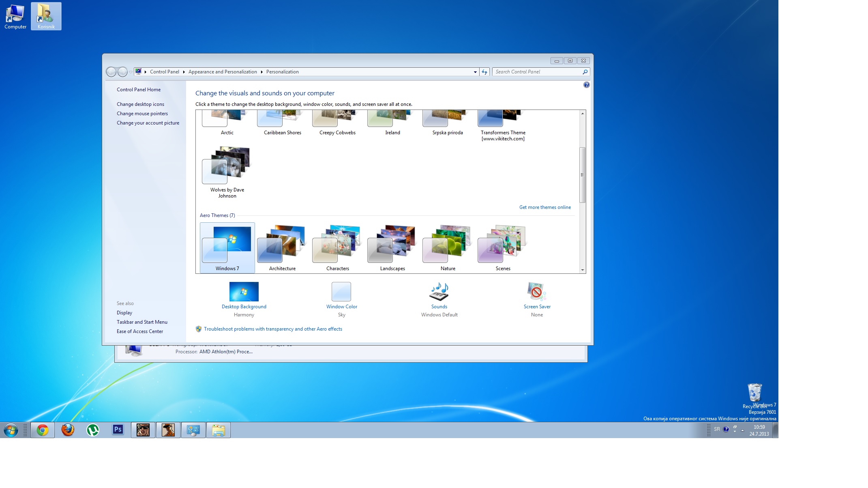868x488 pixels.
Task: Click Get more themes online link
Action: [x=545, y=207]
